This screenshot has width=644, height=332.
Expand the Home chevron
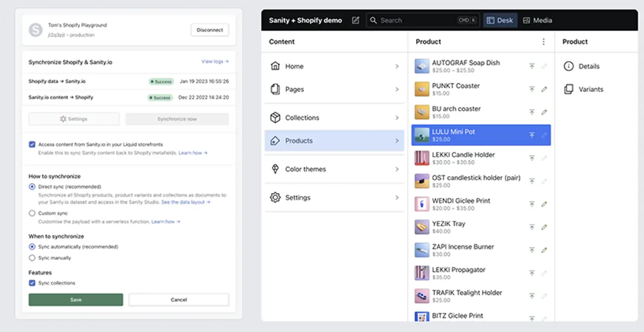pos(397,66)
